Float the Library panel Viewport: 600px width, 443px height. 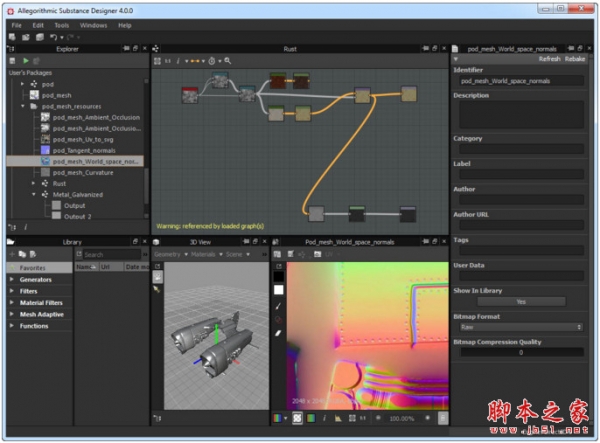(x=135, y=241)
